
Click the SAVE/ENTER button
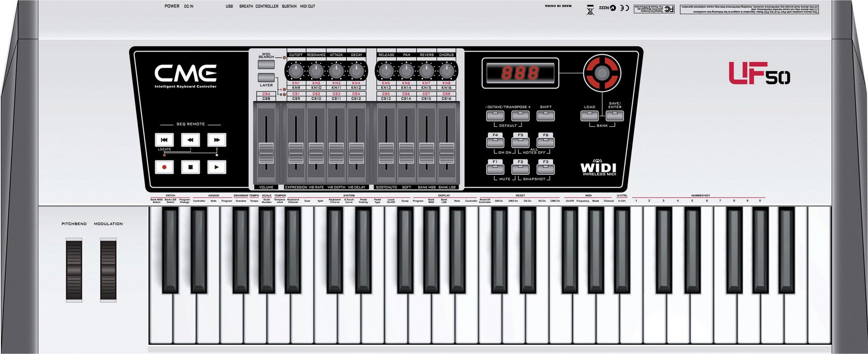point(615,116)
